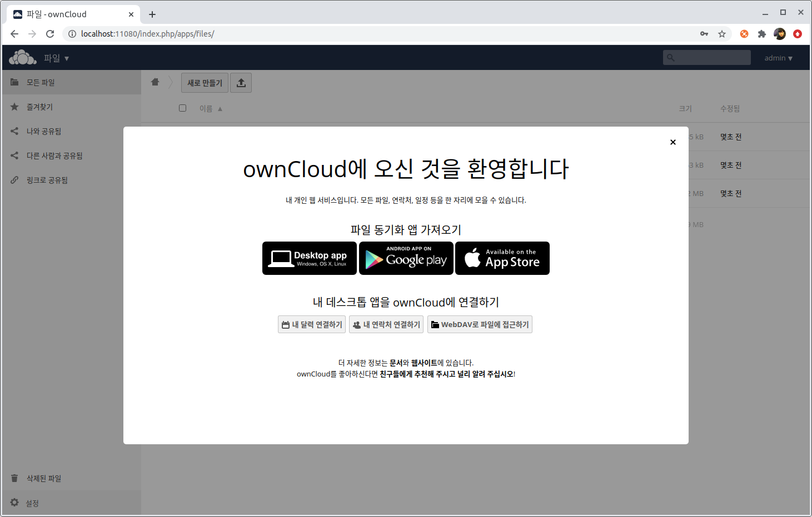Click the localhost address bar URL

tap(147, 34)
